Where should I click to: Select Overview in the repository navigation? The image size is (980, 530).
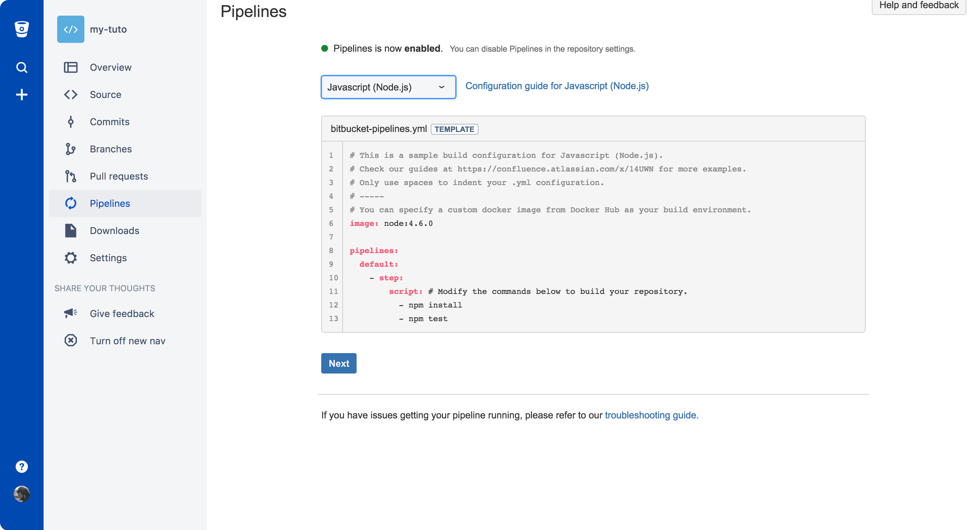[111, 67]
